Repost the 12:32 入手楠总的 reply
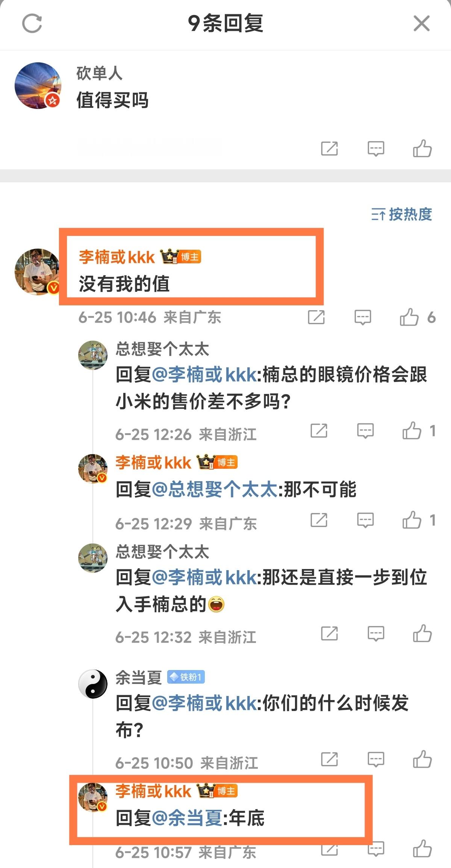The image size is (451, 868). click(329, 633)
